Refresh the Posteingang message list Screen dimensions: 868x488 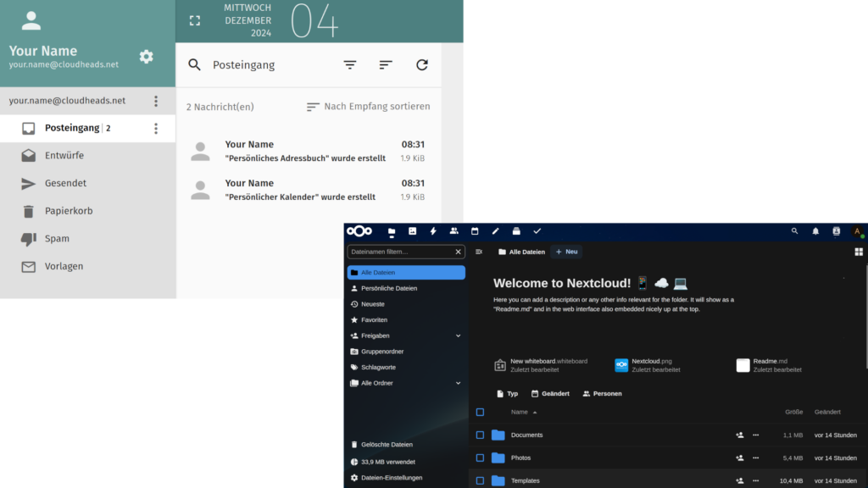[x=422, y=64]
